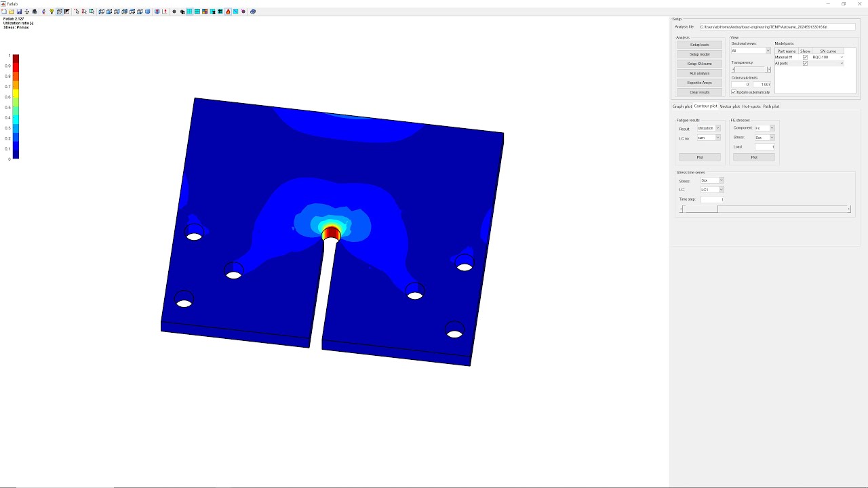This screenshot has width=868, height=488.
Task: Open a file with the folder icon
Action: tap(11, 12)
